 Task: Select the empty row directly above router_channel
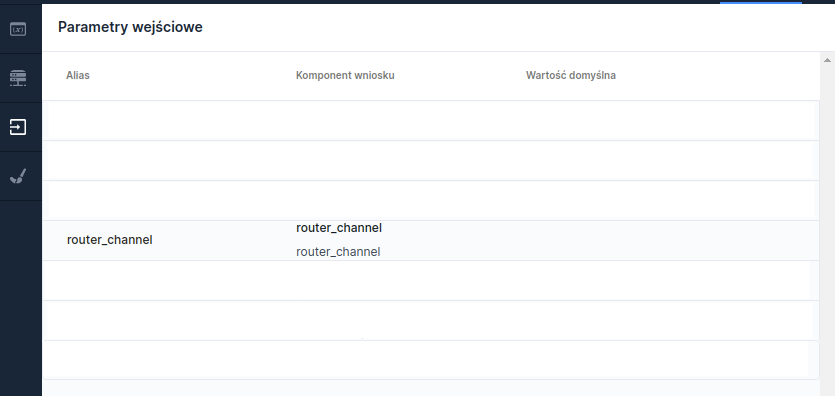click(431, 201)
